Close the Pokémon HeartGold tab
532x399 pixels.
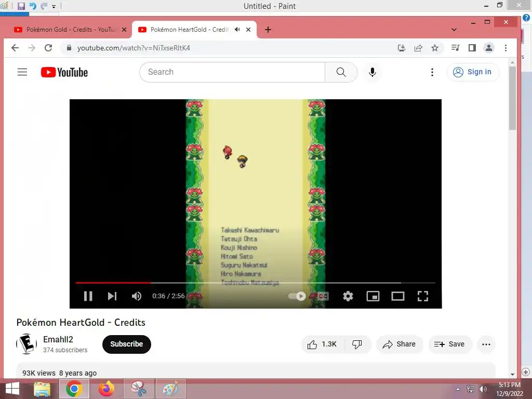(x=248, y=30)
